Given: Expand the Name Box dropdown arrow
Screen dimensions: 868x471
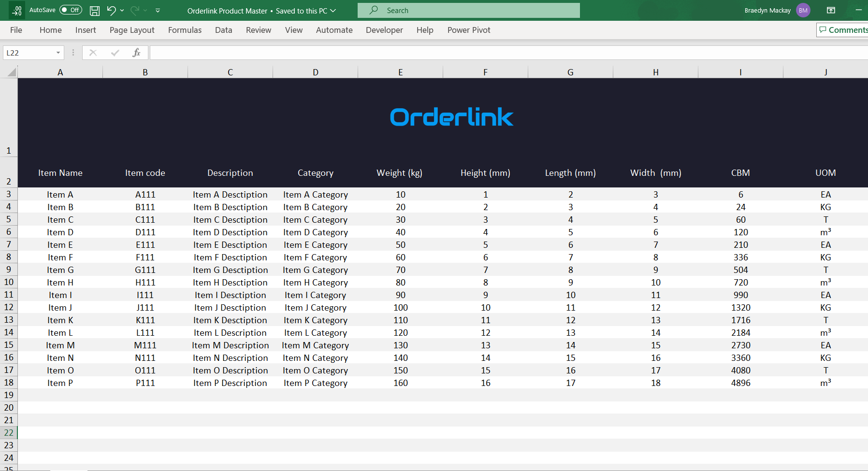Looking at the screenshot, I should point(58,53).
